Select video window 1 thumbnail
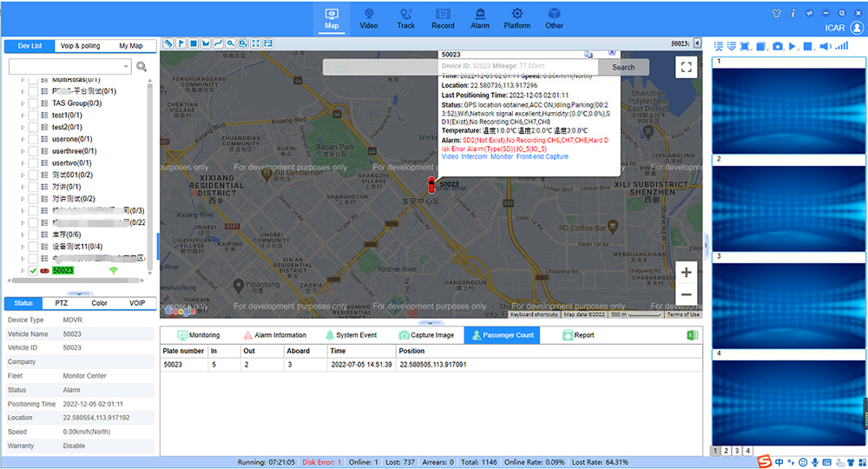This screenshot has width=868, height=469. coord(788,105)
